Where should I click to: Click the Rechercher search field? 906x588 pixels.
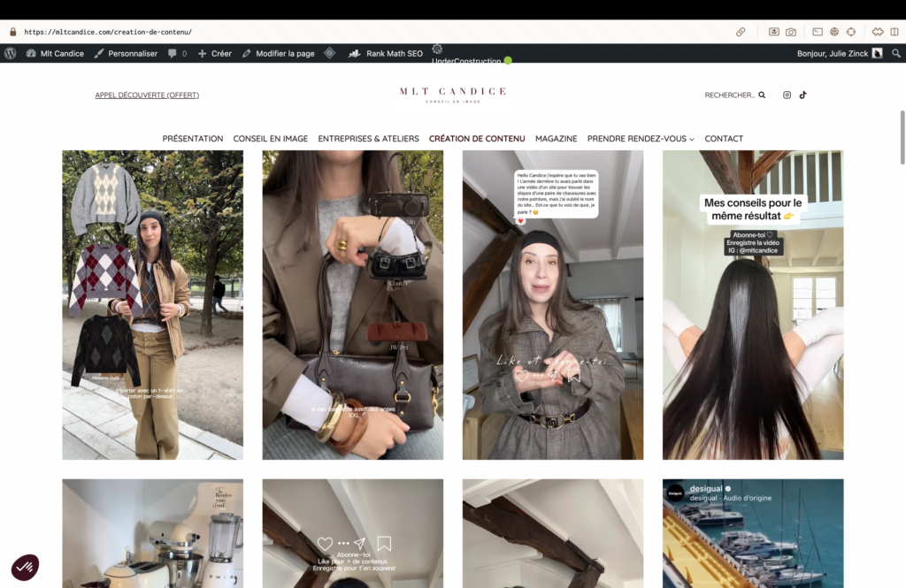click(x=729, y=95)
